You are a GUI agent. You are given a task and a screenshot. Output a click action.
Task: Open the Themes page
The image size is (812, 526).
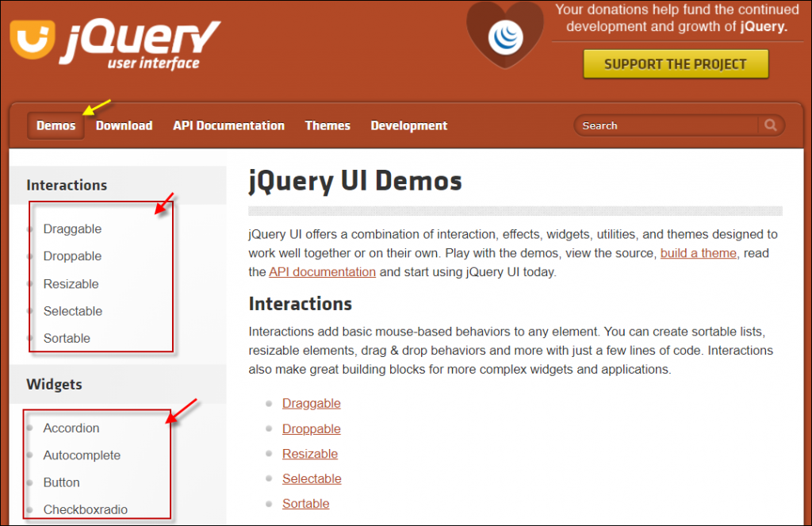pyautogui.click(x=327, y=125)
